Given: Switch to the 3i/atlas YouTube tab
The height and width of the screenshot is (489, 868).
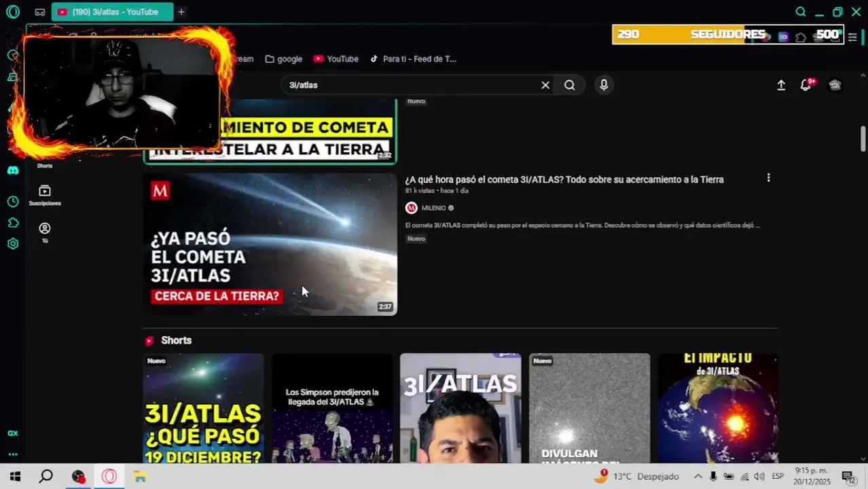Looking at the screenshot, I should [x=112, y=12].
